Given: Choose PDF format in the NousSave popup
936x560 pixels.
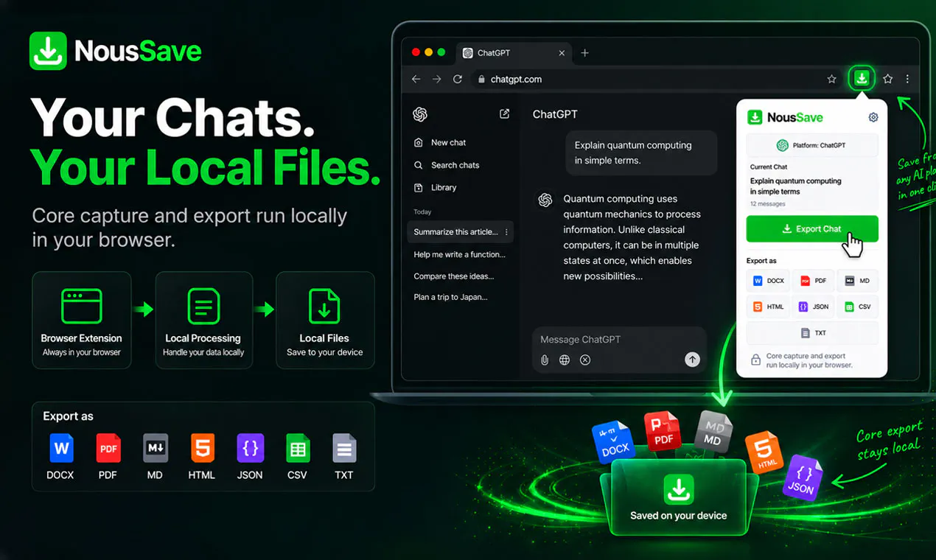Looking at the screenshot, I should coord(813,281).
